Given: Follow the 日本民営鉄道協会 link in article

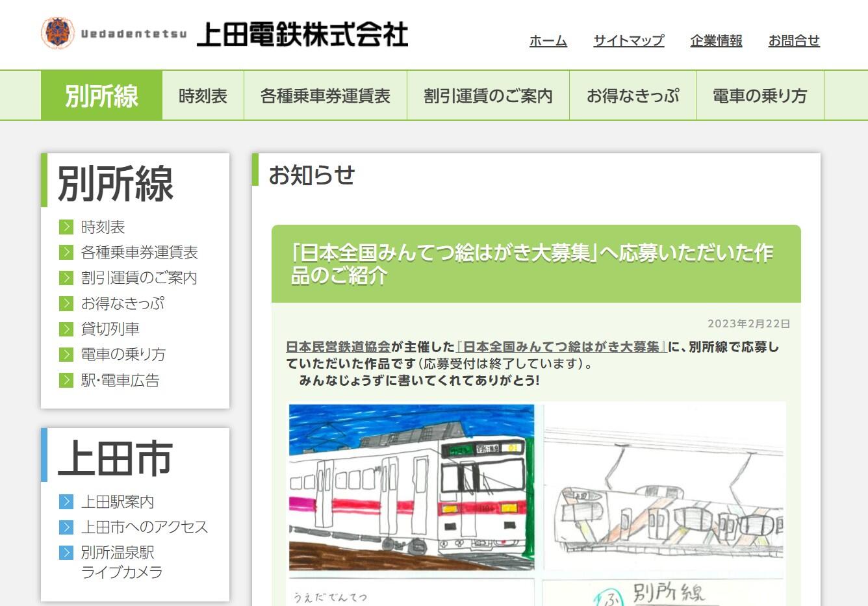Looking at the screenshot, I should 338,347.
